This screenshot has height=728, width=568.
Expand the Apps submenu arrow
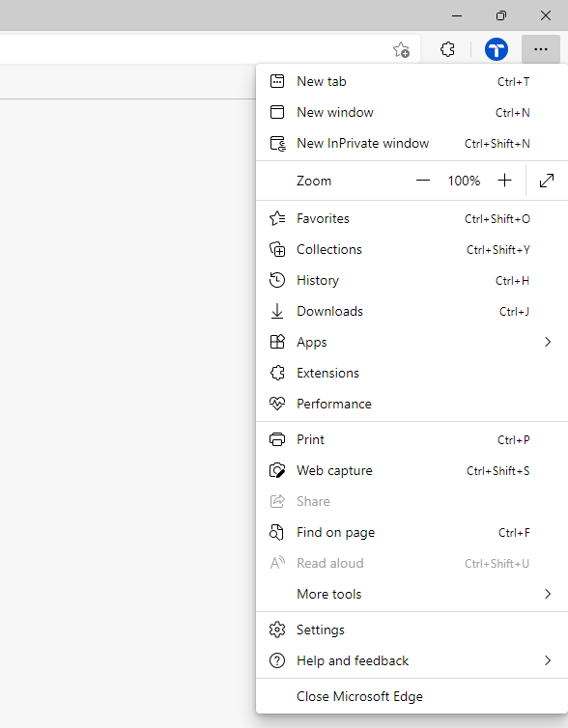[x=548, y=342]
